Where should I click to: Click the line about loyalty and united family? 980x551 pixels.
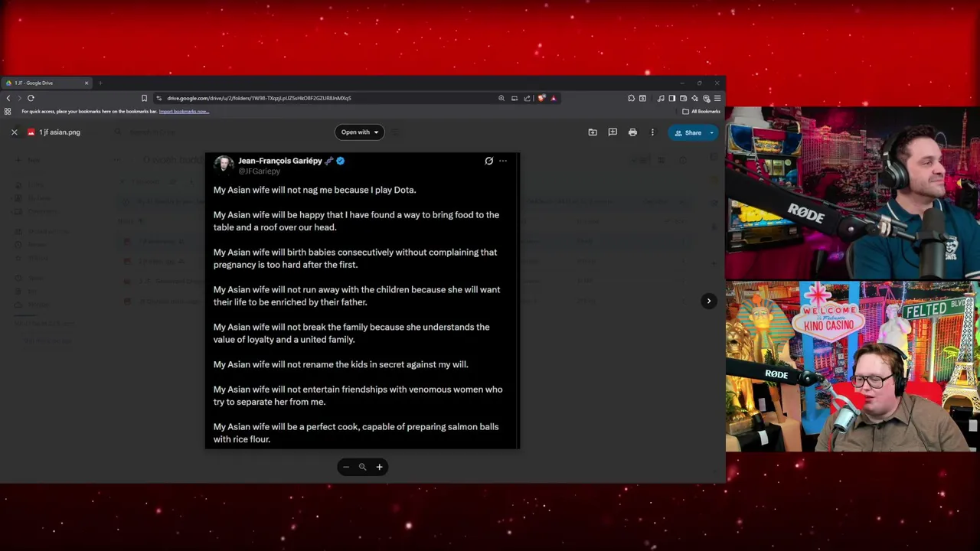point(351,334)
